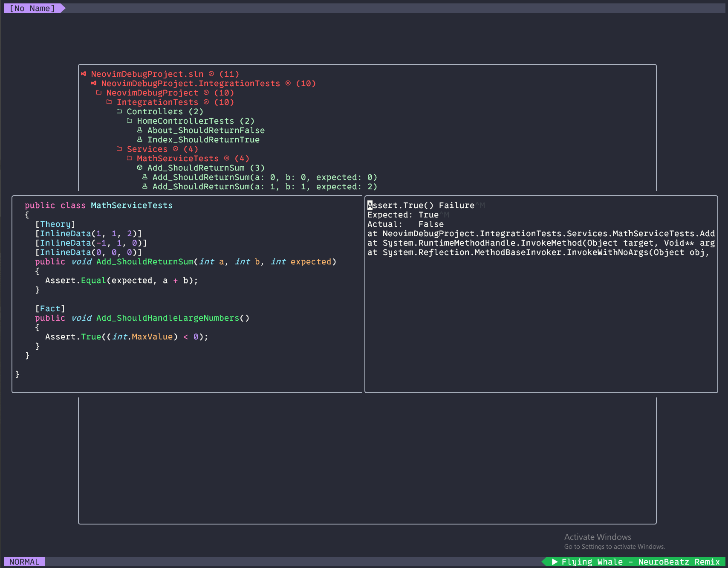Click the flask icon beside About_ShouldReturnFalse

[140, 130]
